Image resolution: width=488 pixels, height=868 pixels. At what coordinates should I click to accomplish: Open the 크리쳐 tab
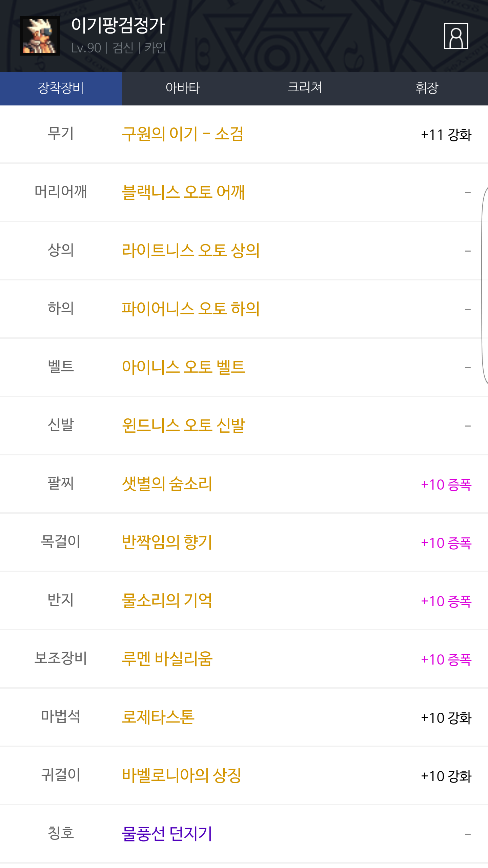[x=305, y=88]
